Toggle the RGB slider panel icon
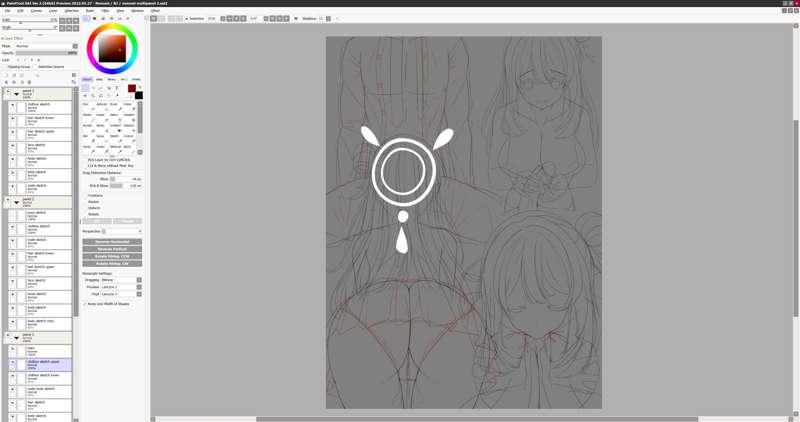The height and width of the screenshot is (422, 800). (x=94, y=18)
